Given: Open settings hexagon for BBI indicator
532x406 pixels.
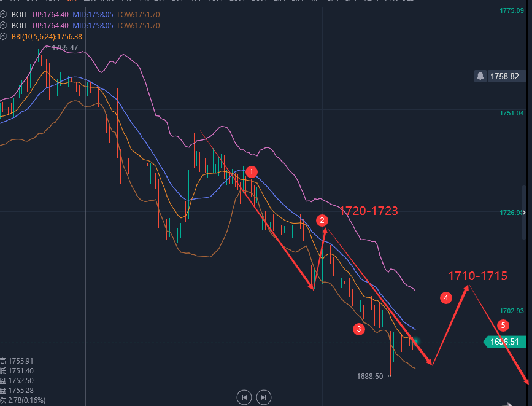Looking at the screenshot, I should tap(3, 36).
